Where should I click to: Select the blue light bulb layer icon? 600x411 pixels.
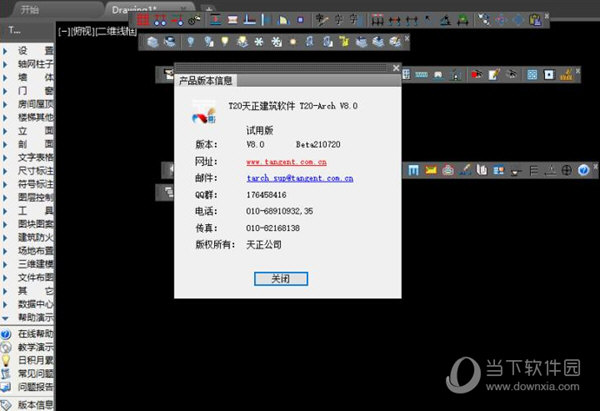click(x=190, y=41)
